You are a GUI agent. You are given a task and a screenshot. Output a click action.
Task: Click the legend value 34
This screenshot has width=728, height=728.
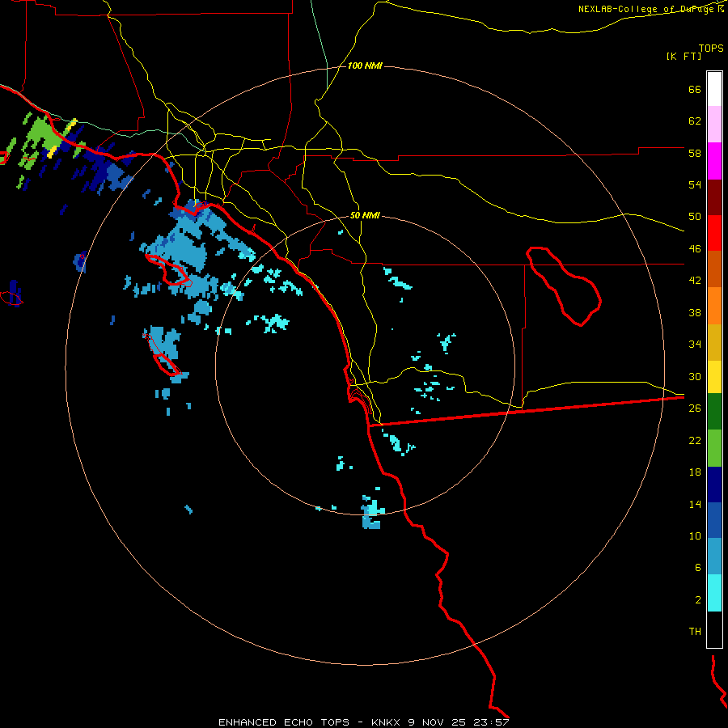pyautogui.click(x=695, y=345)
